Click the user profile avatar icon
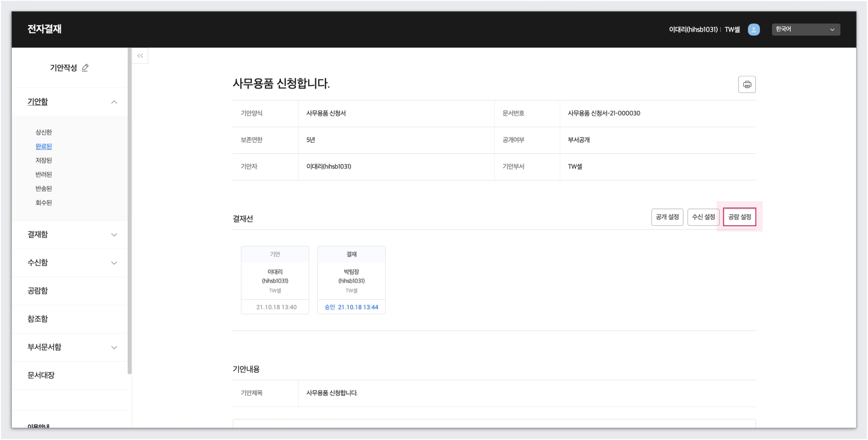Screen dimensions: 868x440 coord(753,30)
